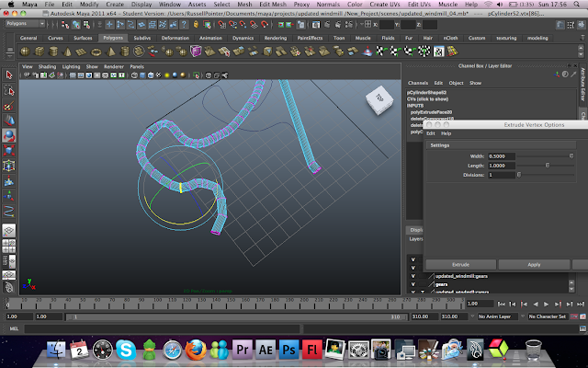The height and width of the screenshot is (368, 588).
Task: Select the Move tool in the toolbox
Action: pos(8,121)
